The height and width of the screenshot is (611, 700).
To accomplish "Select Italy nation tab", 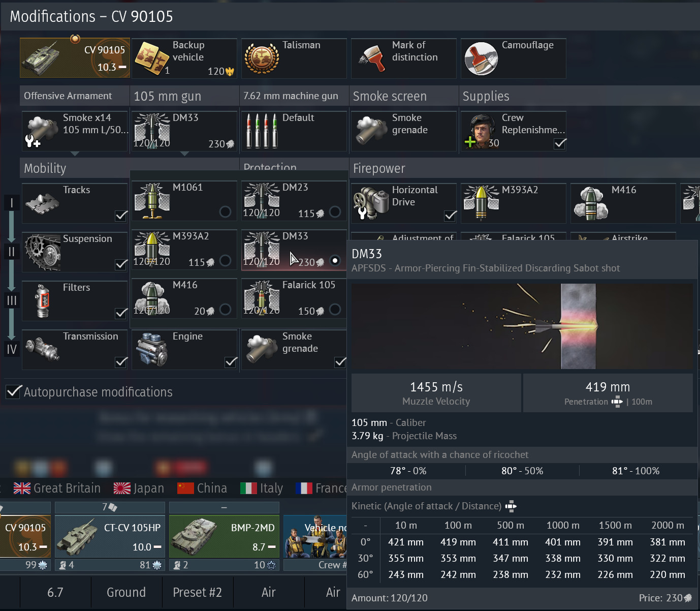I will click(x=261, y=488).
